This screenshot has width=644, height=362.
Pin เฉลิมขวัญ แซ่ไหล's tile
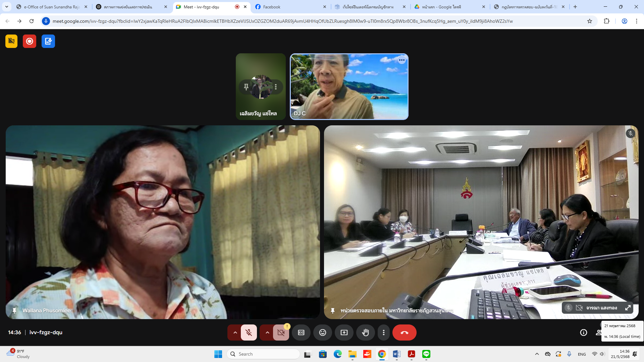(x=246, y=87)
